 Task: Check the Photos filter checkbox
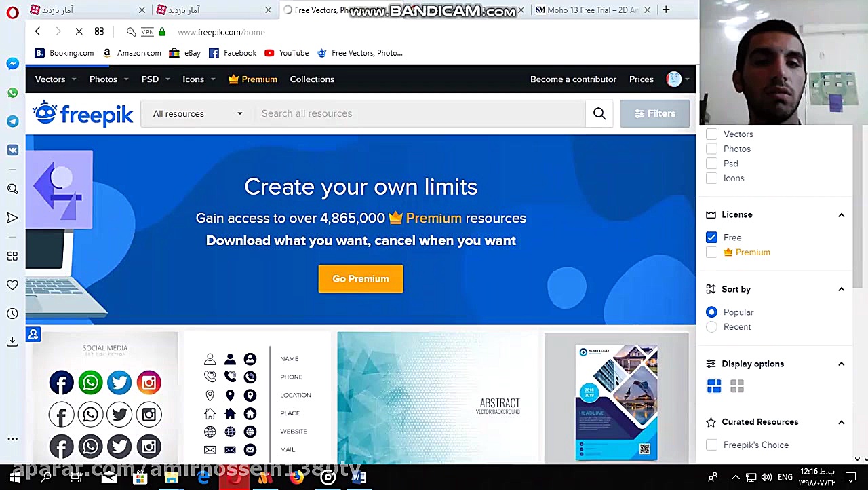tap(711, 149)
